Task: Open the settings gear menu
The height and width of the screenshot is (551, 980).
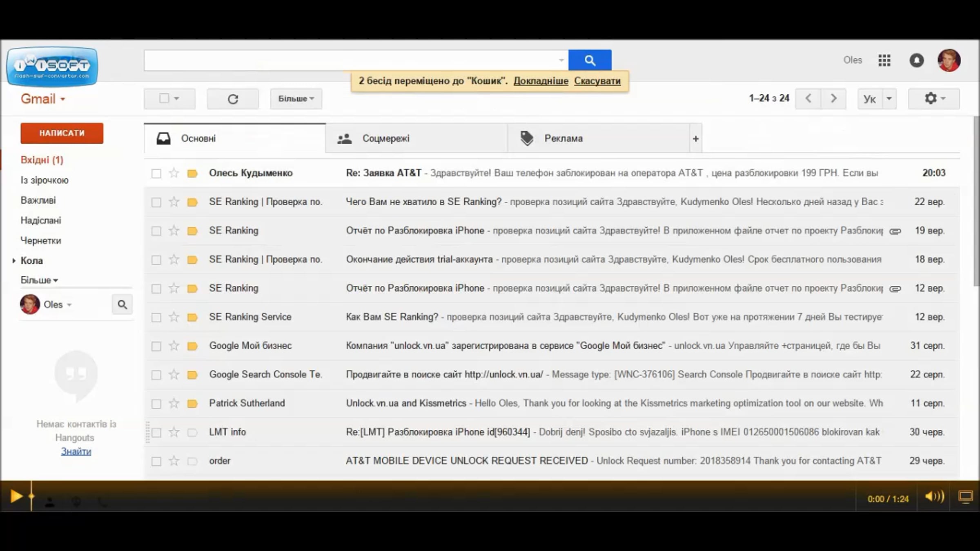Action: (934, 99)
